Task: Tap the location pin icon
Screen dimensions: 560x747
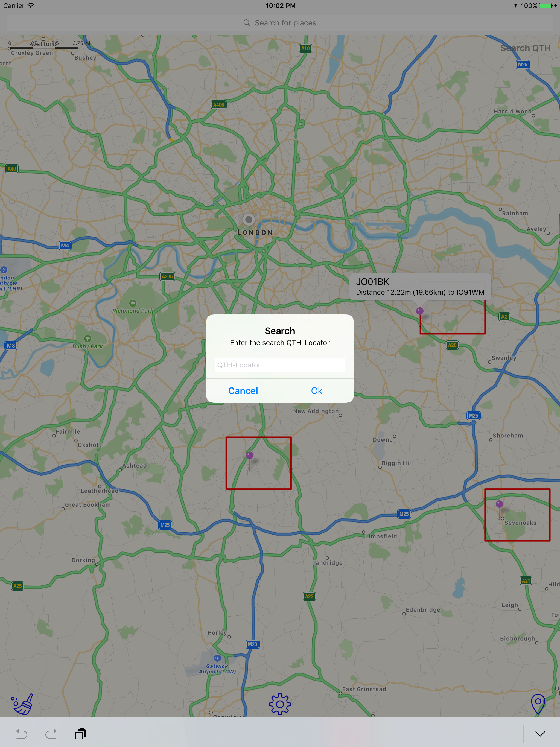Action: (538, 704)
